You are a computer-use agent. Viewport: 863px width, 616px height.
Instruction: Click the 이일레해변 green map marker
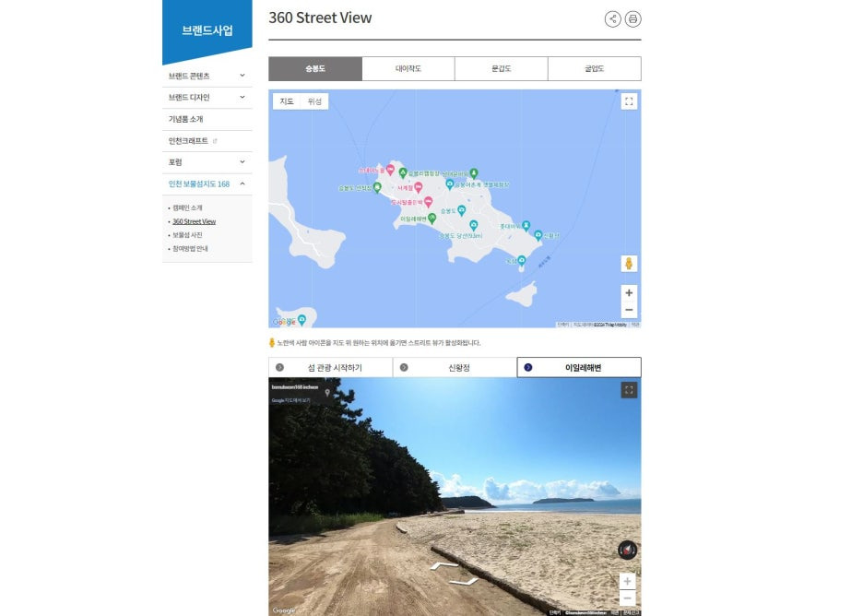click(x=432, y=219)
